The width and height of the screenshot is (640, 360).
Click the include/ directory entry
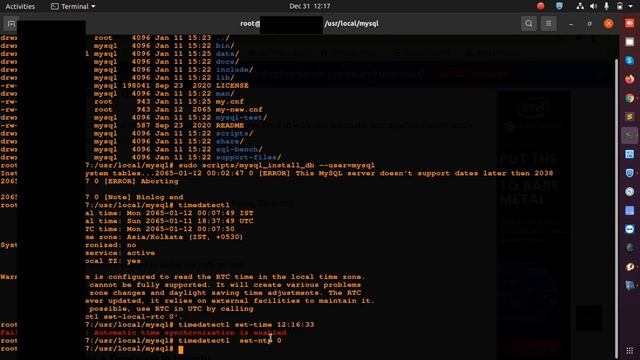(x=234, y=70)
